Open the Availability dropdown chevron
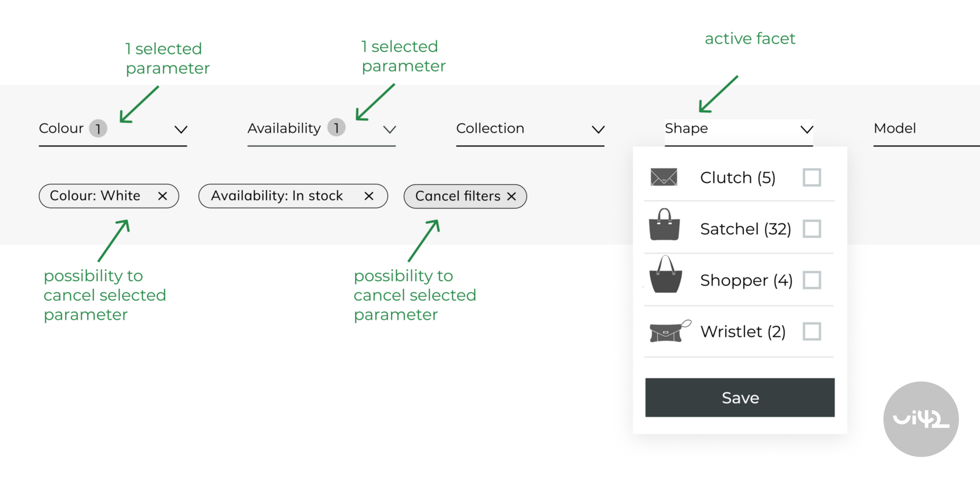This screenshot has width=980, height=478. pyautogui.click(x=389, y=129)
